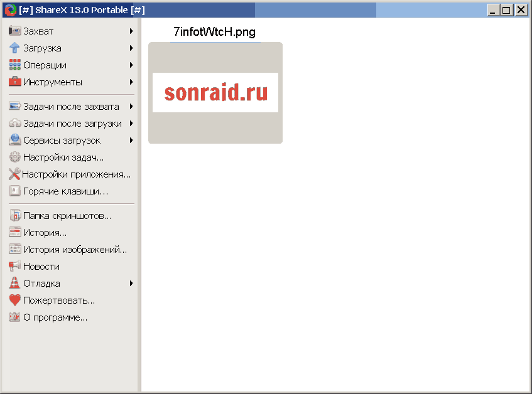532x394 pixels.
Task: Expand the Сервисы загрузок submenu arrow
Action: pos(131,141)
